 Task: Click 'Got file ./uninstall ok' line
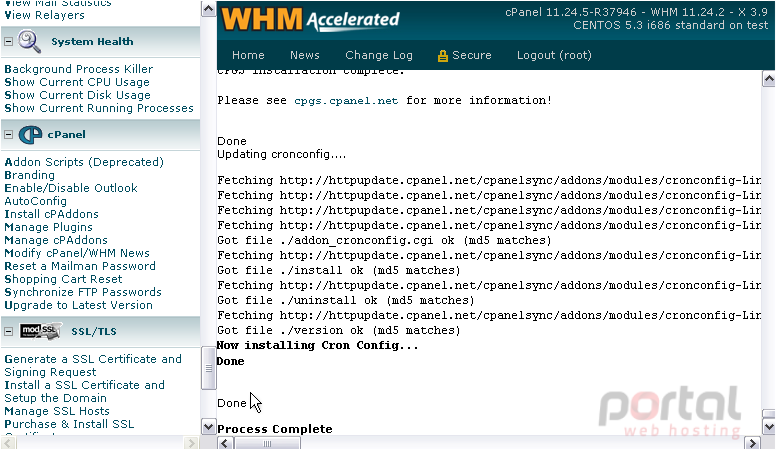(x=345, y=300)
